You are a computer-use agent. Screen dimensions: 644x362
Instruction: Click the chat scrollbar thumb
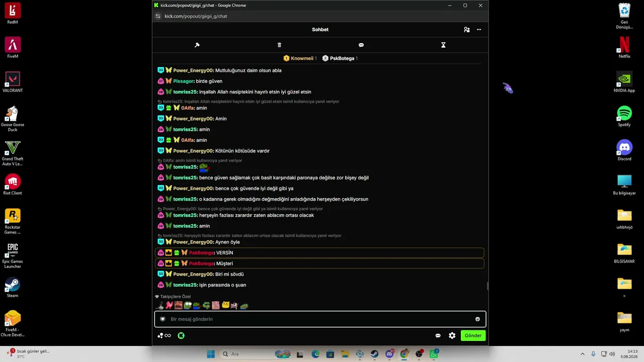click(487, 286)
